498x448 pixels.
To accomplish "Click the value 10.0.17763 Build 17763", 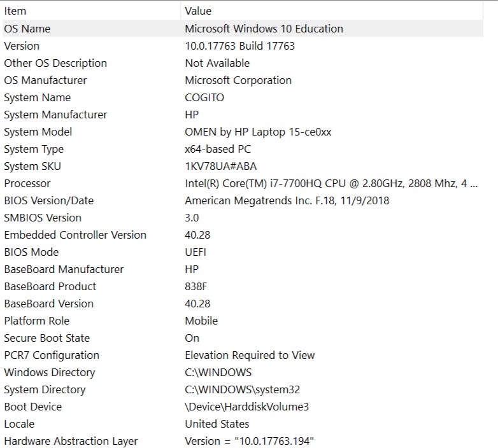I will pos(240,46).
